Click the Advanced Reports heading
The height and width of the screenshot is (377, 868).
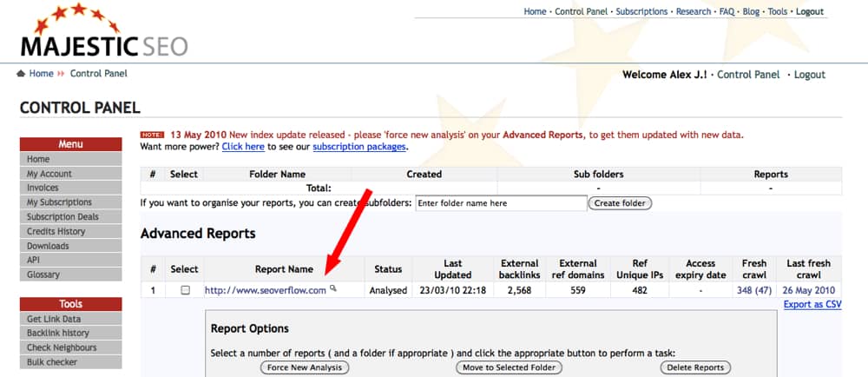pyautogui.click(x=198, y=234)
